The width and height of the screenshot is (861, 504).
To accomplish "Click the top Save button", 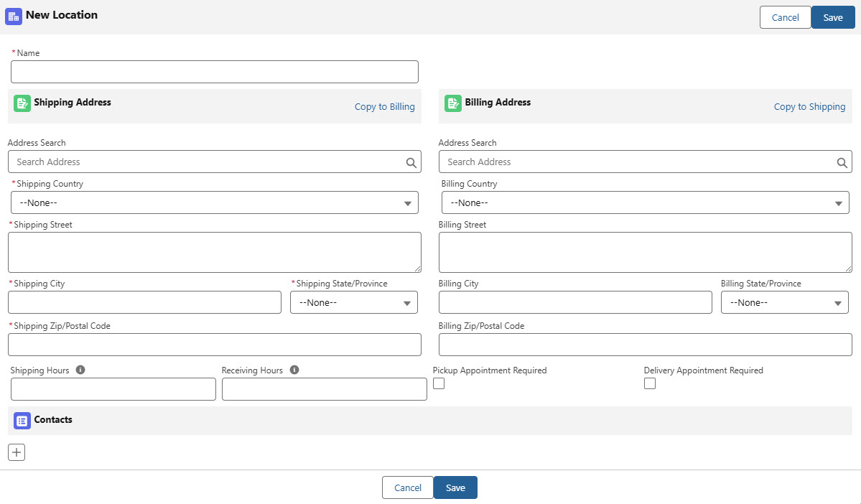I will [x=833, y=17].
